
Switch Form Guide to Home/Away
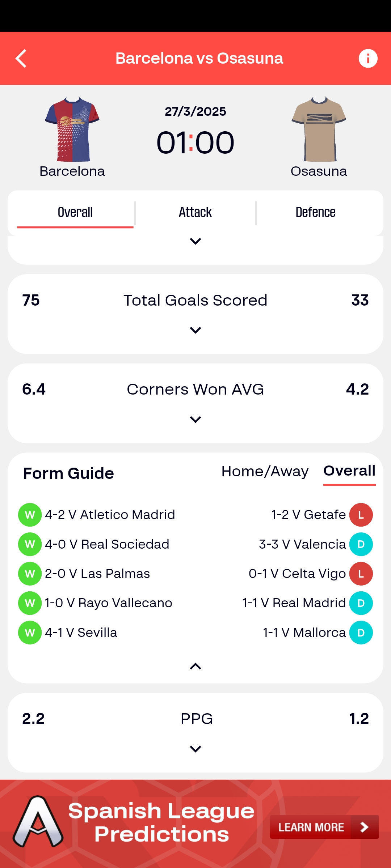265,472
